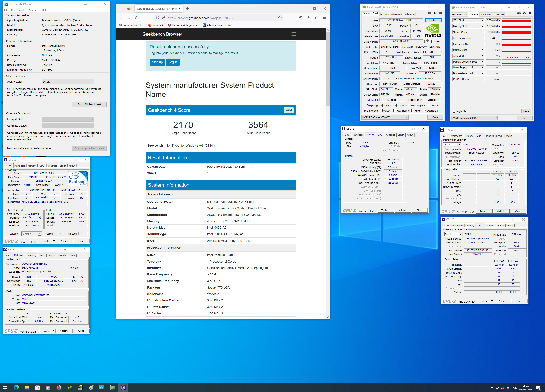
Task: Open Microsoft Store from taskbar
Action: 37,387
